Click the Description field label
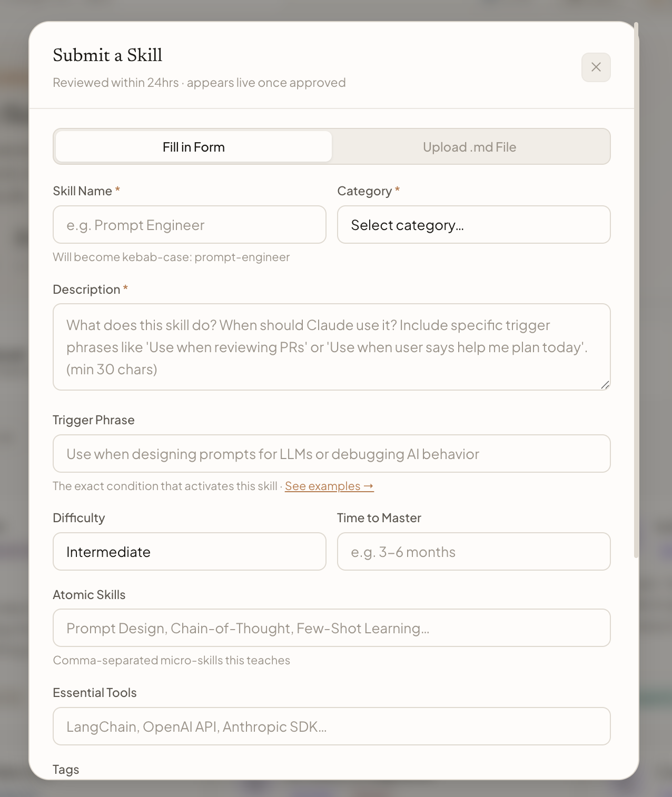This screenshot has width=672, height=797. (x=86, y=290)
